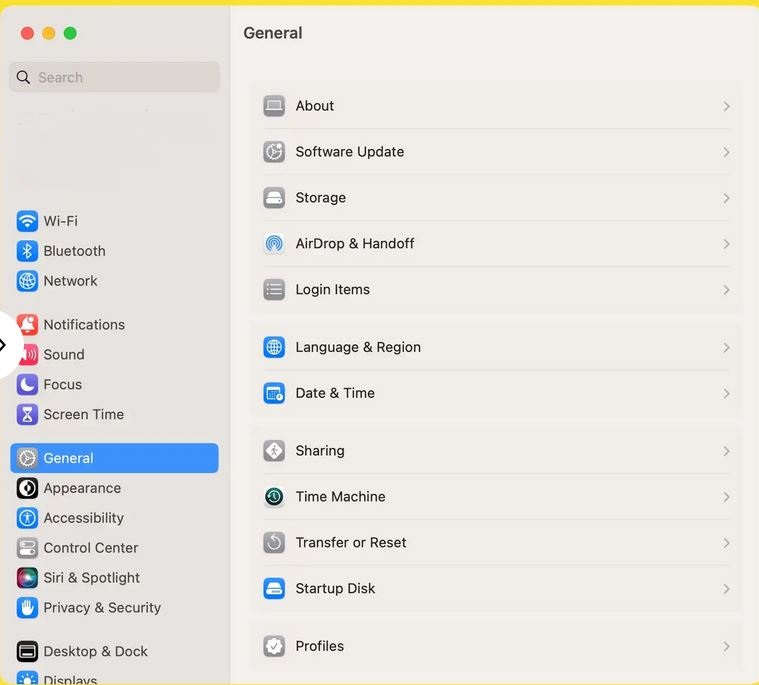Open the Privacy & Security hand icon
The width and height of the screenshot is (759, 685).
[27, 608]
